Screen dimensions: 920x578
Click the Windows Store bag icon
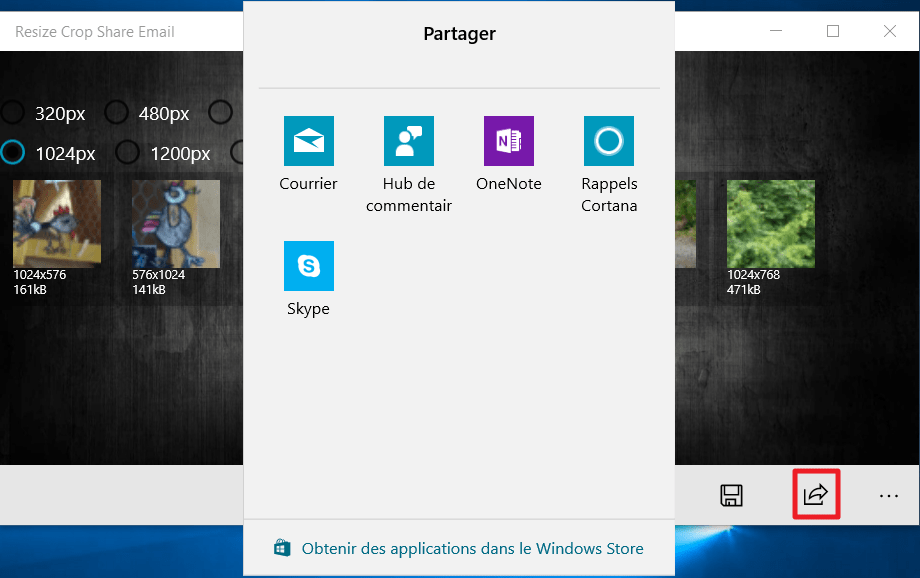pos(282,548)
